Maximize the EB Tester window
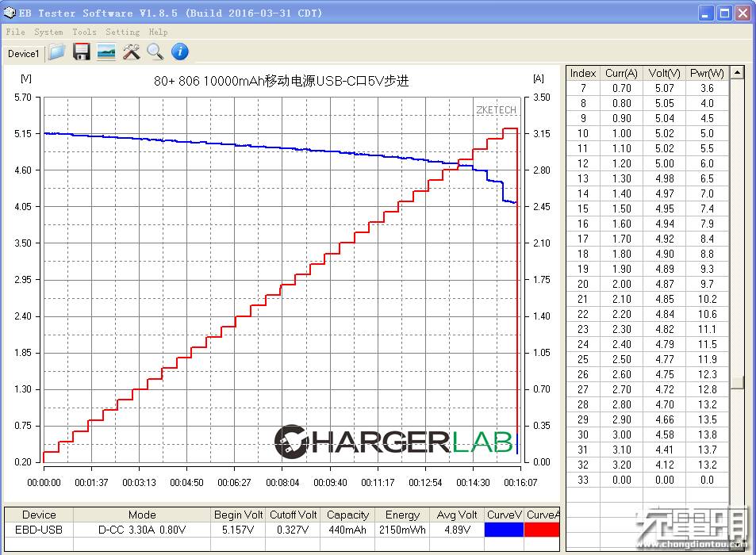Screen dimensions: 756x555 pos(724,13)
